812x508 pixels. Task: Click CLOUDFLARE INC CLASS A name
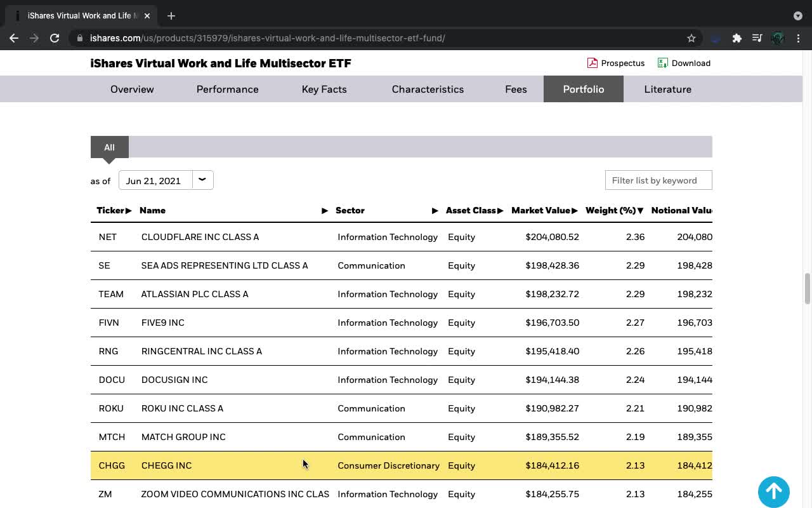point(200,237)
